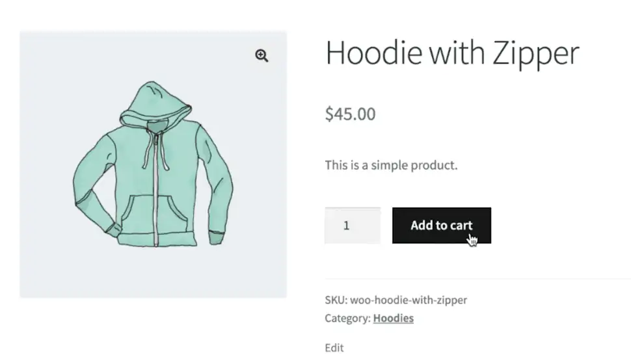The width and height of the screenshot is (631, 364).
Task: Open the hoodie product image
Action: (153, 164)
